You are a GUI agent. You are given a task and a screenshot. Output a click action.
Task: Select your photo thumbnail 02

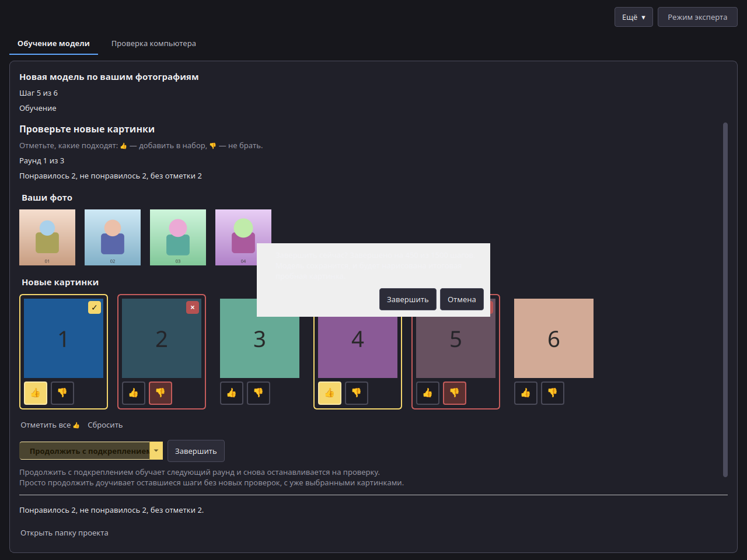113,237
